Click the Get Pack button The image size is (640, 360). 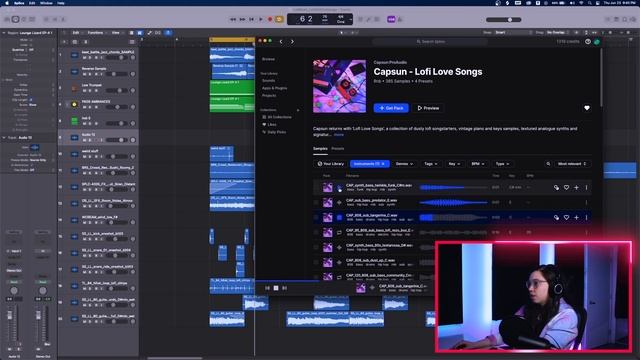tap(391, 108)
